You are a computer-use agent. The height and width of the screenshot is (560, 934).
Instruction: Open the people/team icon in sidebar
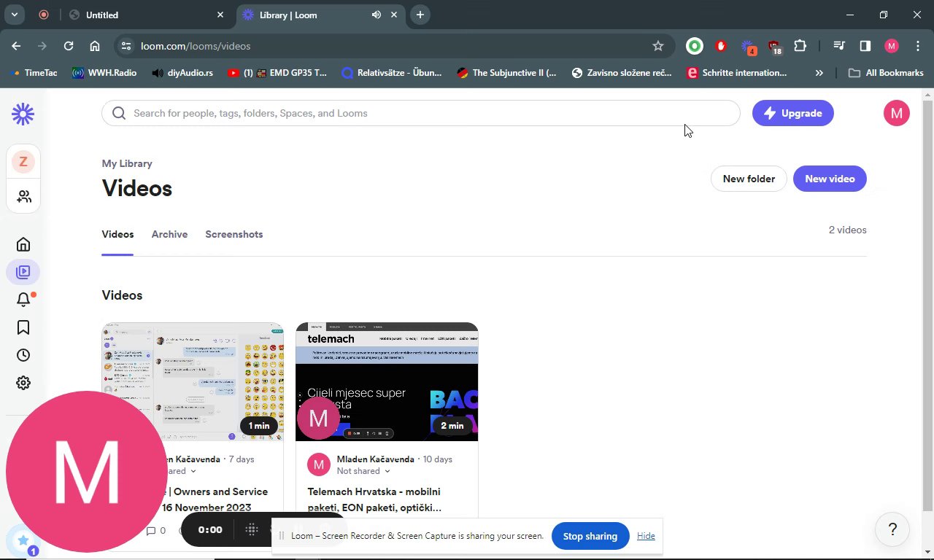pos(23,197)
